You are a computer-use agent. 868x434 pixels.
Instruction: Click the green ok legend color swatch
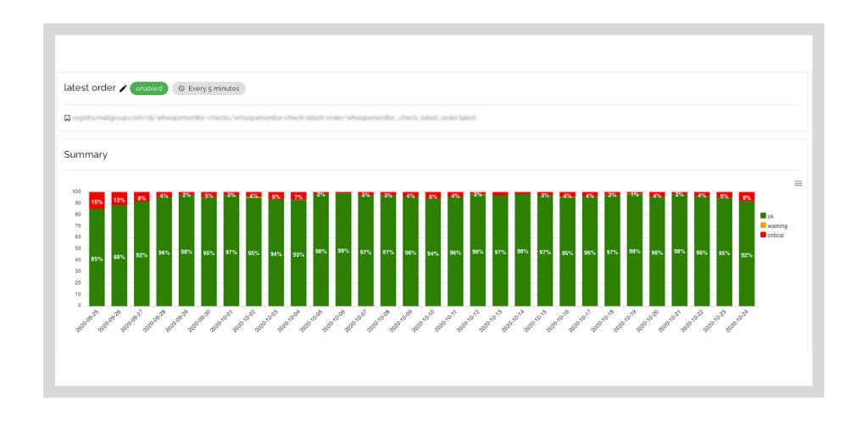coord(763,216)
